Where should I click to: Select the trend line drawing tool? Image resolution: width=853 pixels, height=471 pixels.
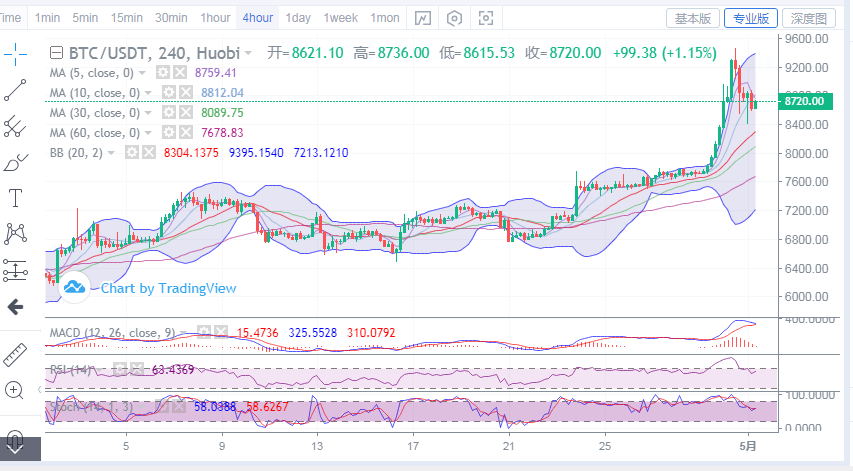point(15,90)
